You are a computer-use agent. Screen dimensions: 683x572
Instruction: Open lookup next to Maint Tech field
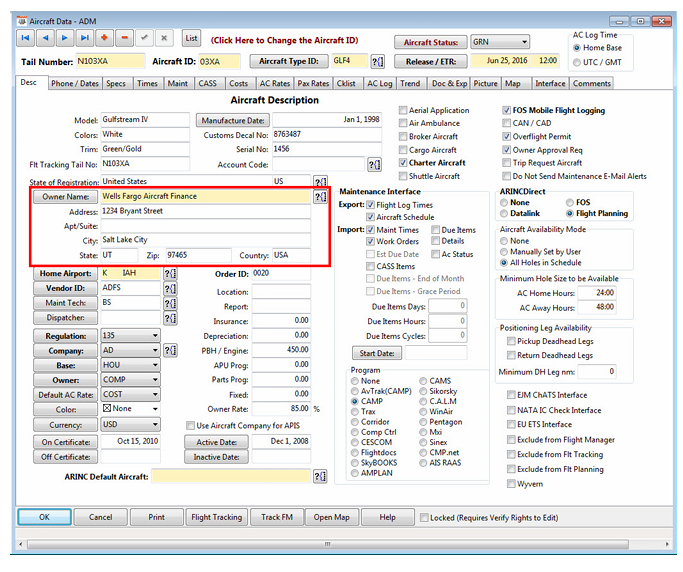pyautogui.click(x=170, y=303)
